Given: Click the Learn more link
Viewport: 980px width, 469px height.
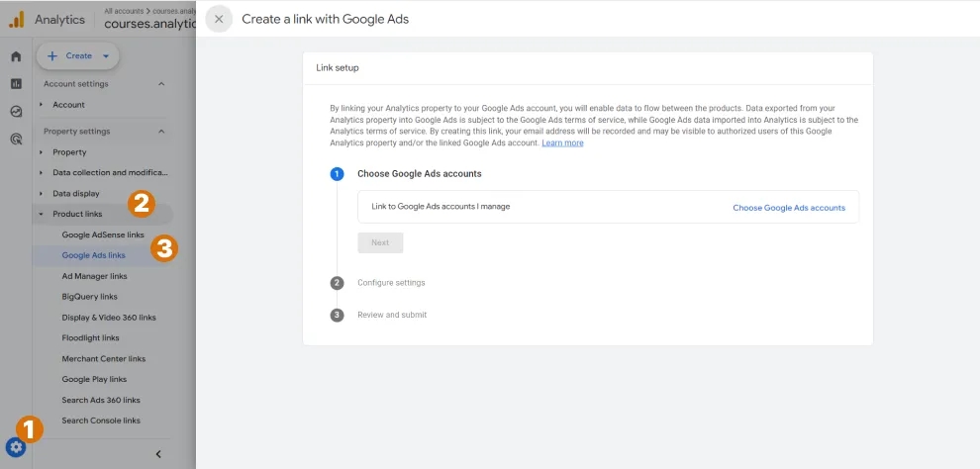Looking at the screenshot, I should point(562,143).
